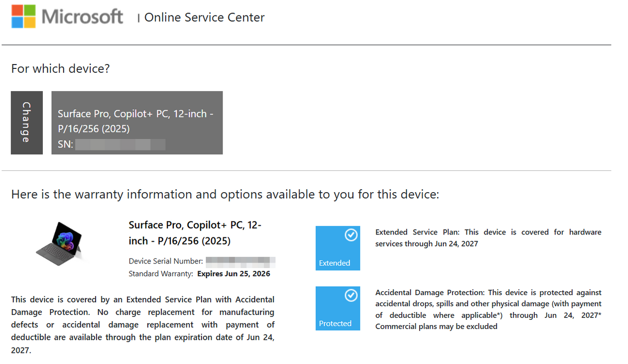Click the Microsoft four-color logo
Viewport: 628px width, 364px height.
(23, 17)
